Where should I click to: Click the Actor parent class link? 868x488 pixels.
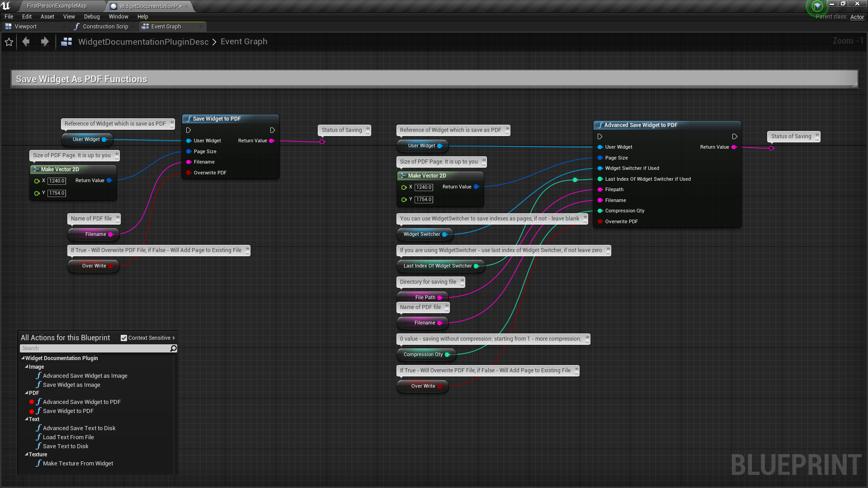pos(857,17)
